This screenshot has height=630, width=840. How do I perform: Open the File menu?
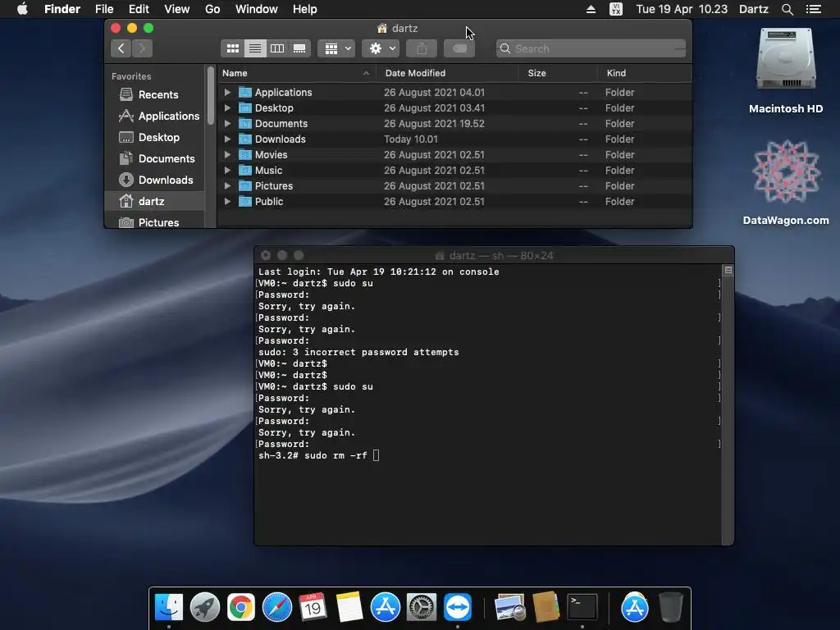pyautogui.click(x=104, y=9)
